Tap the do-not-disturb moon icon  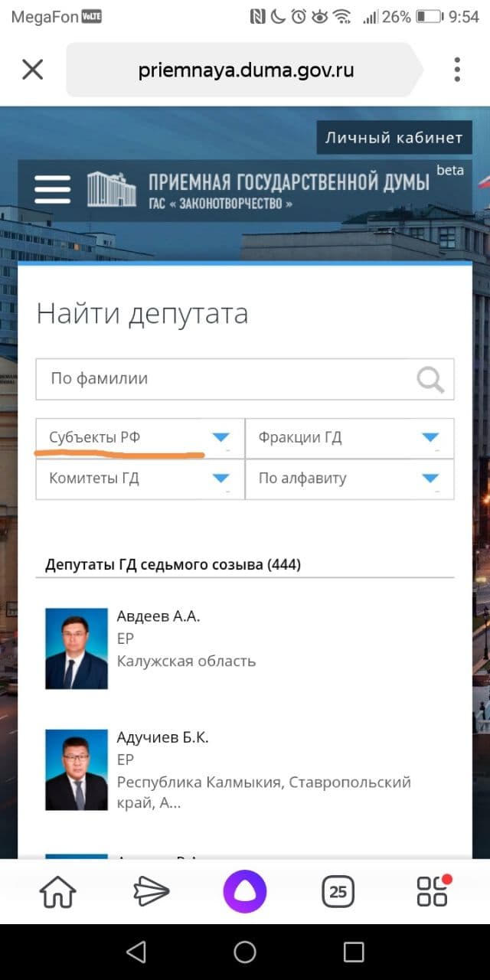tap(279, 16)
